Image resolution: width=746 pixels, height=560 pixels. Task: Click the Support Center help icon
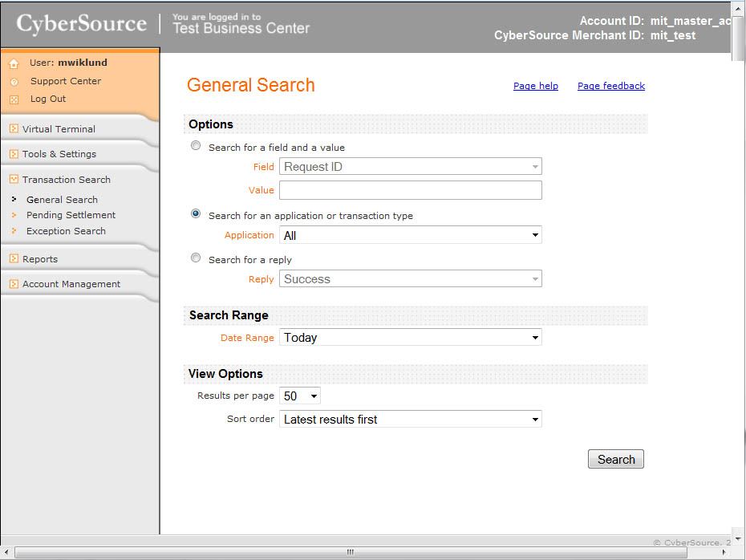click(14, 82)
